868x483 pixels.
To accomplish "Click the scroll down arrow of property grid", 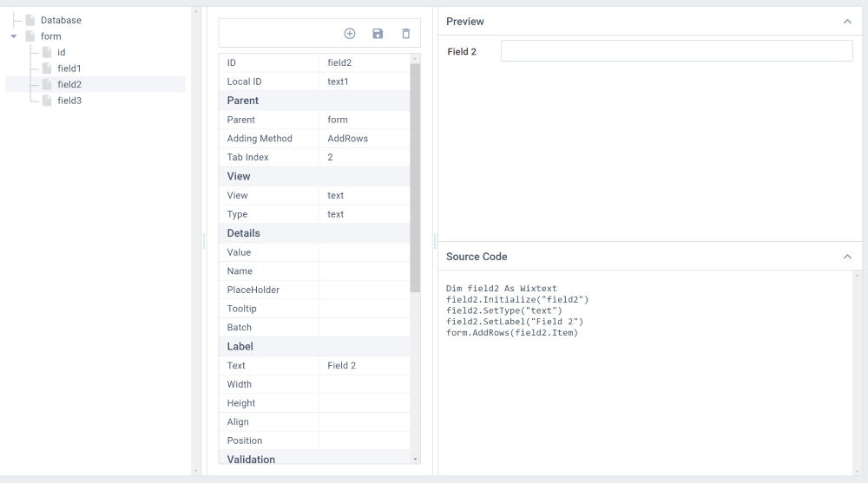I will pyautogui.click(x=415, y=459).
